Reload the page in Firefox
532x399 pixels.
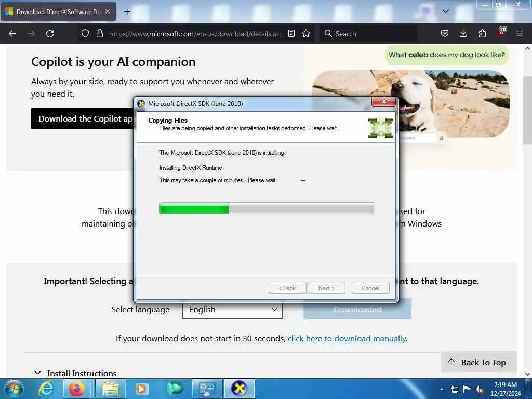pos(50,34)
